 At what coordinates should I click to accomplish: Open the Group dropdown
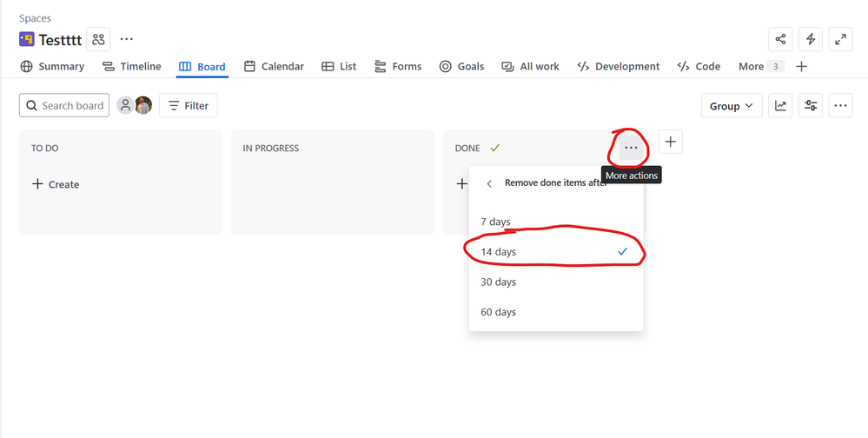(x=732, y=106)
